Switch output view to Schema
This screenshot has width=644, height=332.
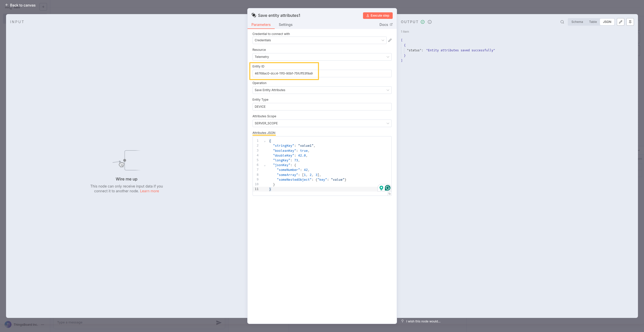point(577,22)
